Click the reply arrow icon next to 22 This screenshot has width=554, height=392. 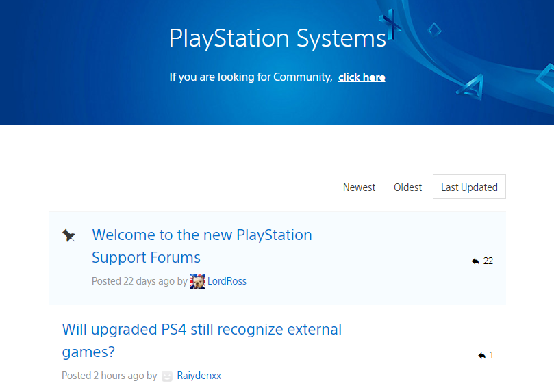click(475, 261)
